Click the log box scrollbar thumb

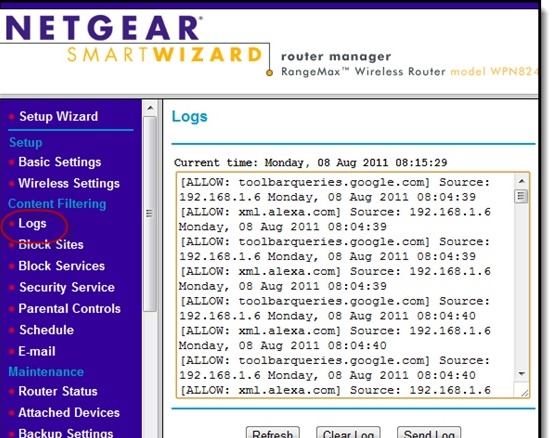521,196
